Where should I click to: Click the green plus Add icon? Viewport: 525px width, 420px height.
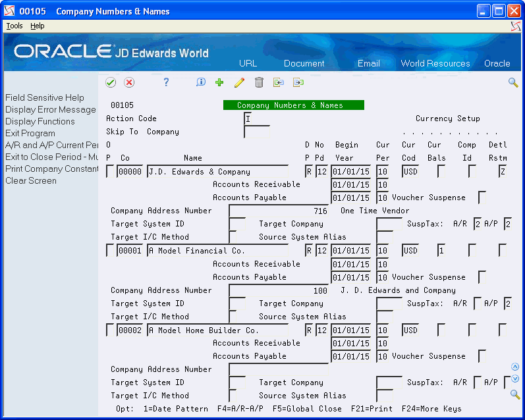[x=219, y=82]
